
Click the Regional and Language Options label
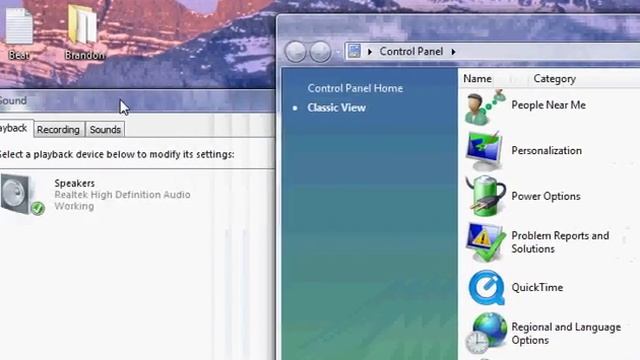566,333
